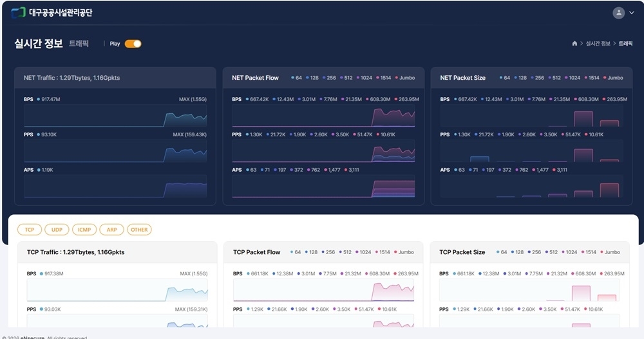644x339 pixels.
Task: Open the ARP protocol tab
Action: coord(111,230)
